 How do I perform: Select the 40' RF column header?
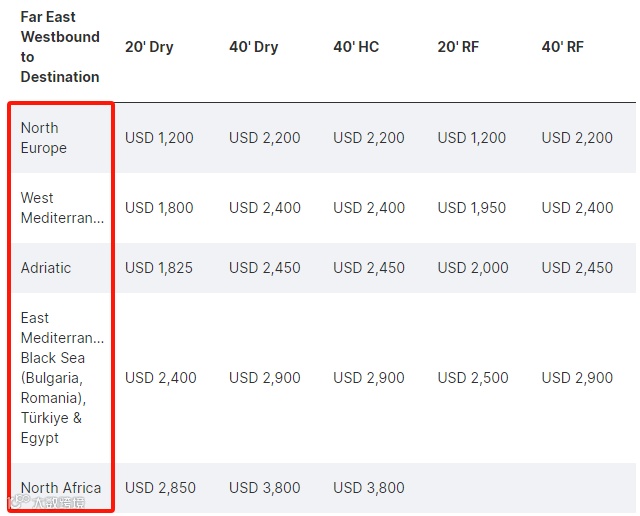[562, 47]
